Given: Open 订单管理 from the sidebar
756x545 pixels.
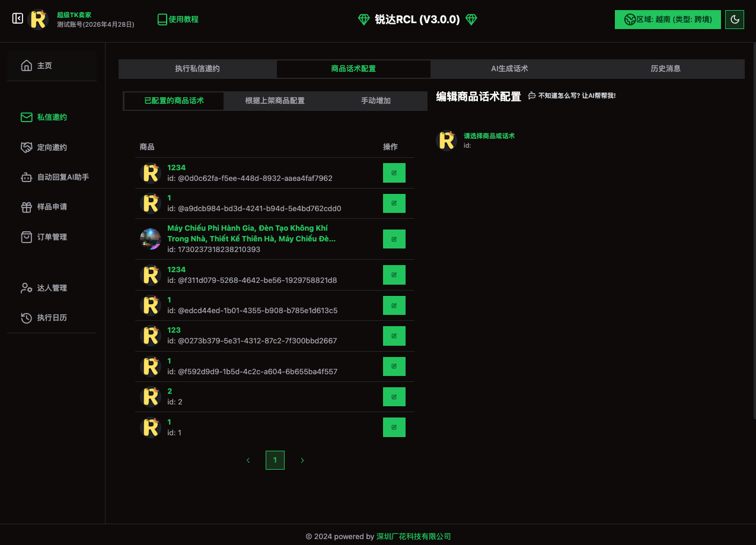Looking at the screenshot, I should pos(52,237).
